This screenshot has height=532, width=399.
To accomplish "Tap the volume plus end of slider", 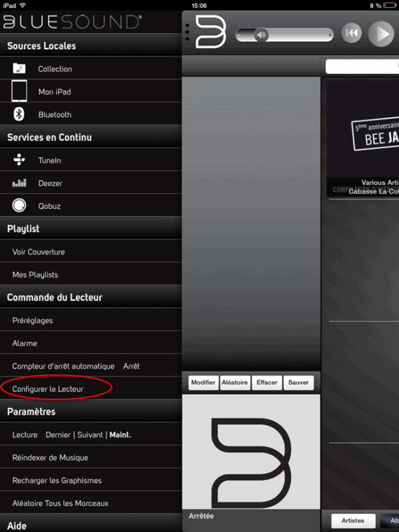I will click(330, 35).
